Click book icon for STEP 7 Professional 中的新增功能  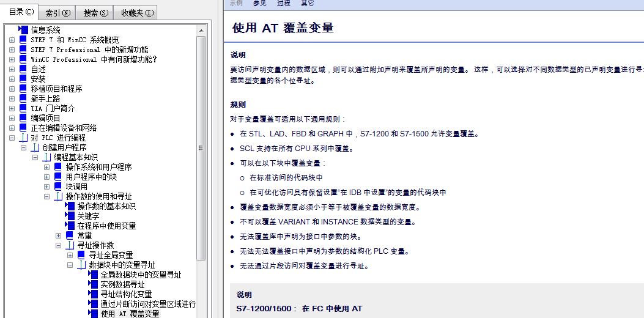(23, 50)
